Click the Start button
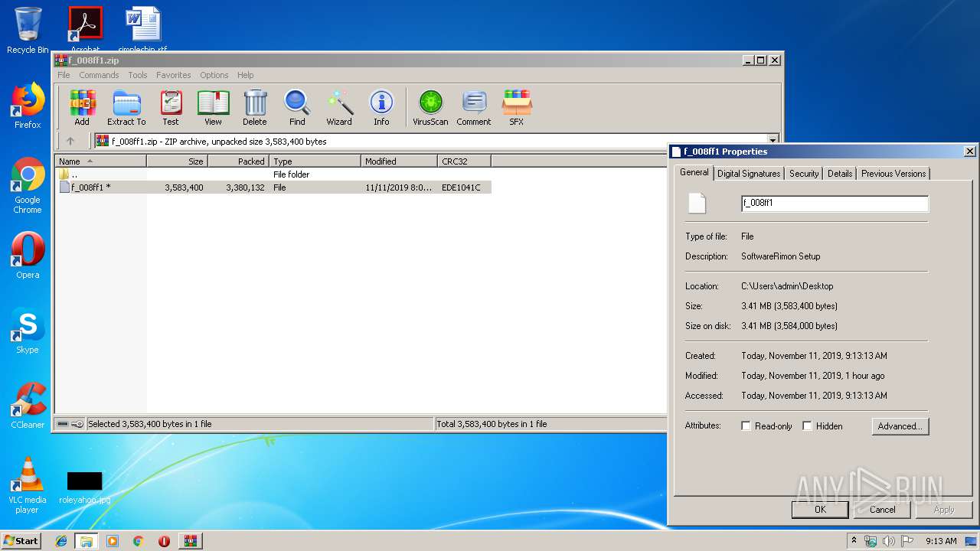Image resolution: width=980 pixels, height=551 pixels. pos(21,541)
